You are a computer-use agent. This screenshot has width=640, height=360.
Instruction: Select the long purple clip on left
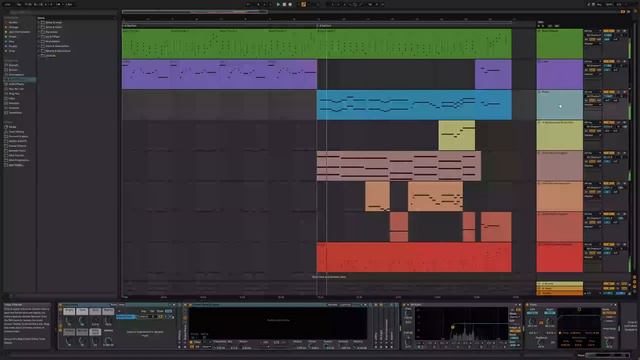219,74
